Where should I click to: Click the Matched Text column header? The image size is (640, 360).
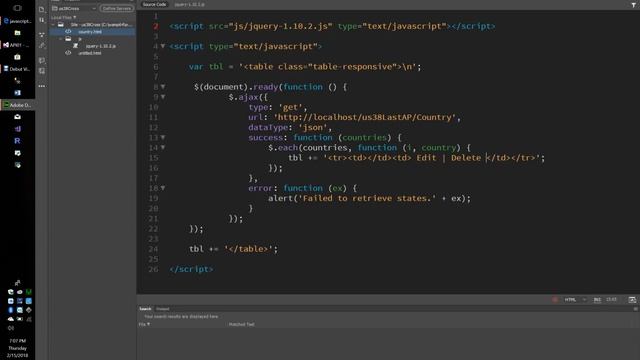click(x=241, y=324)
